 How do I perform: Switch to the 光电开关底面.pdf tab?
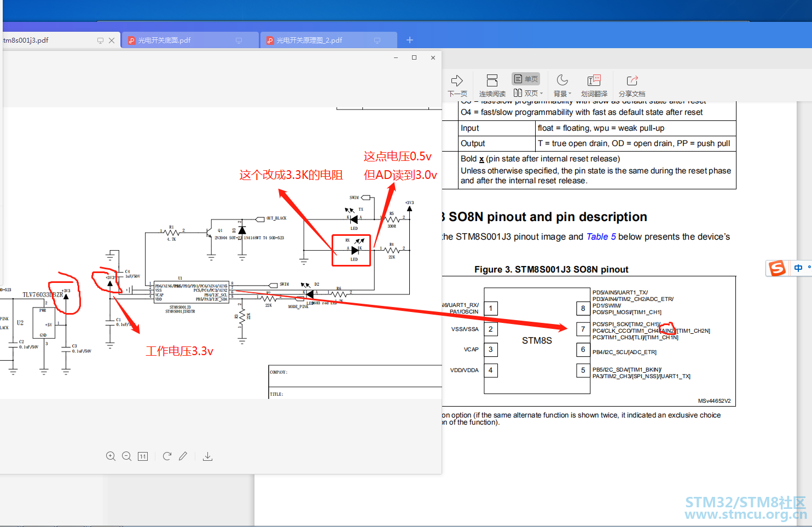click(190, 40)
